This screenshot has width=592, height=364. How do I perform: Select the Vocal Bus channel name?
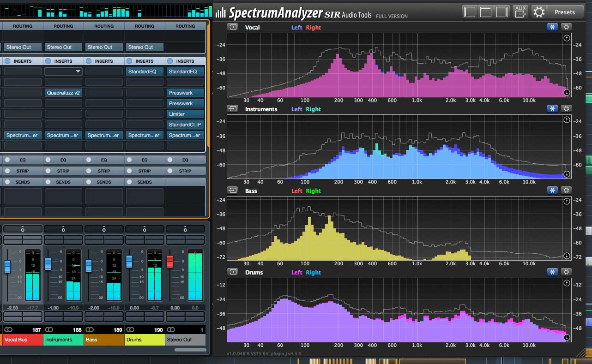(22, 340)
